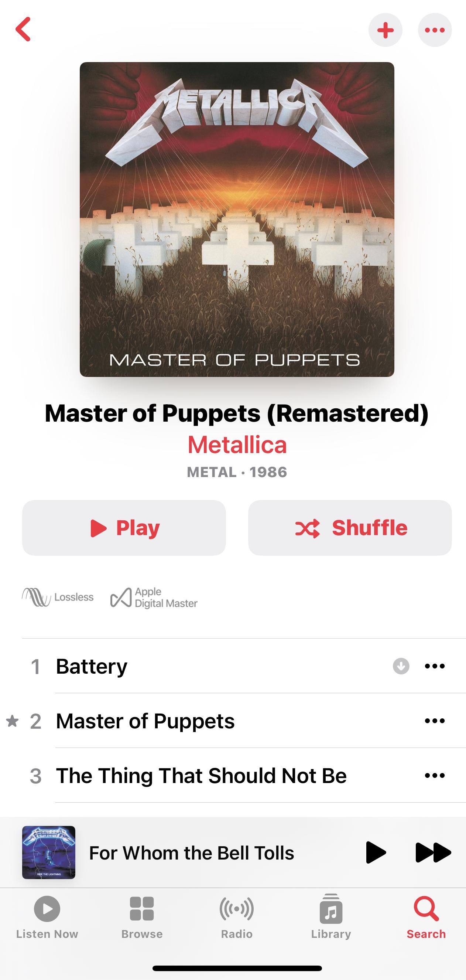Switch to the Listen Now tab
The image size is (466, 980).
47,917
